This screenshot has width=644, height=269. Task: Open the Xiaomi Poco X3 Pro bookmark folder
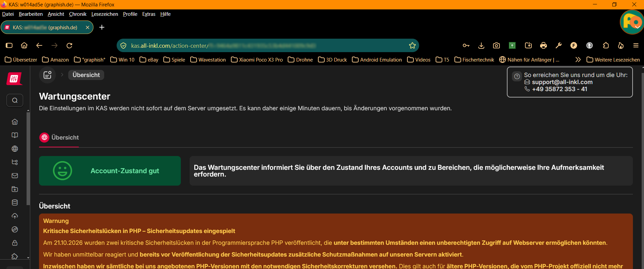pos(257,60)
